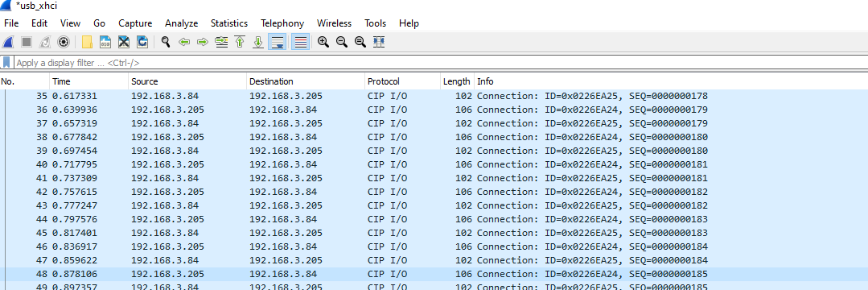Click CIP I/O protocol in packet 42
The height and width of the screenshot is (290, 868).
coord(387,191)
